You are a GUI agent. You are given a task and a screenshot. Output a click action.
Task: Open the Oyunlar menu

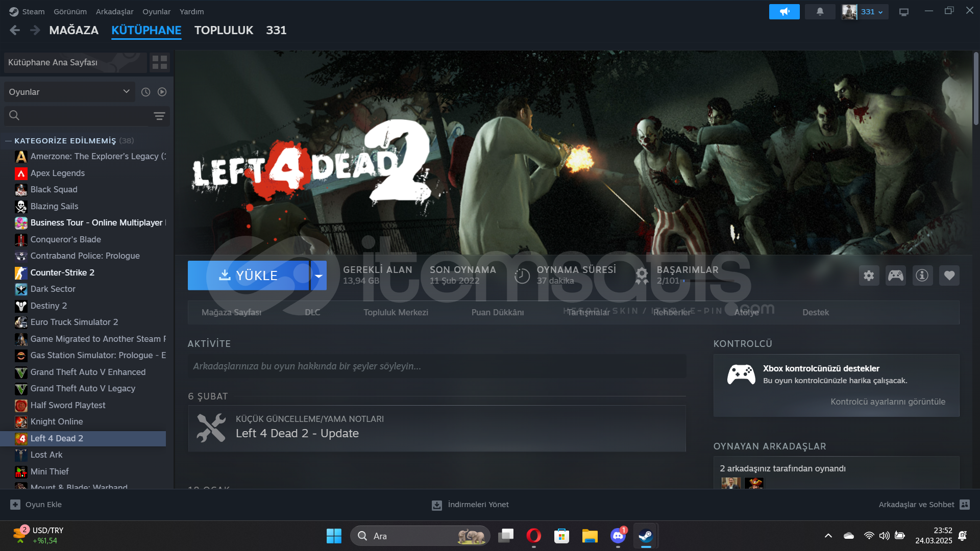point(156,11)
